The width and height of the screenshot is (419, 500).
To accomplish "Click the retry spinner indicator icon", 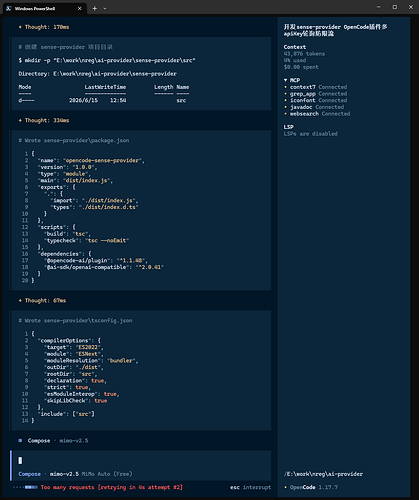I will [25, 487].
